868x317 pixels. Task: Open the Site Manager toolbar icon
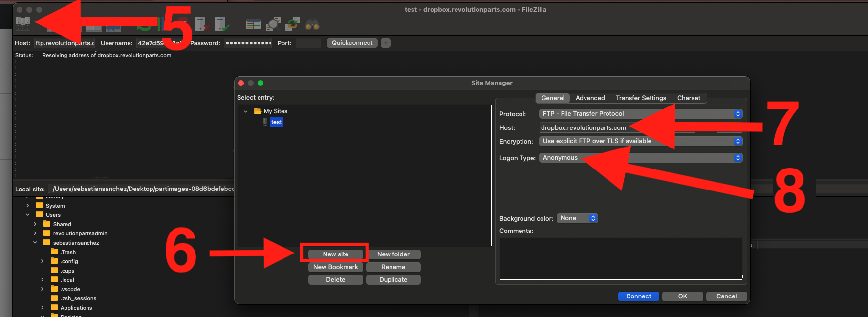[x=23, y=23]
